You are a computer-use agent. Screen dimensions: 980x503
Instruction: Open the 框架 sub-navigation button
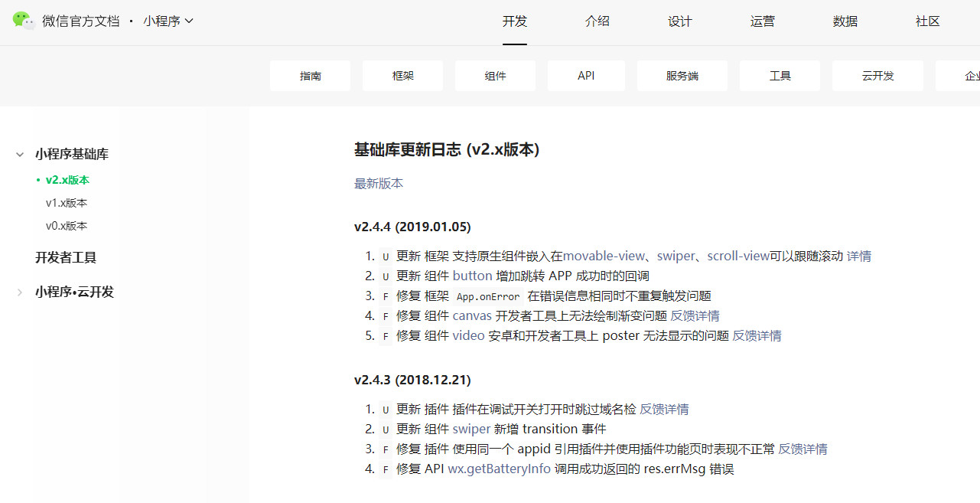tap(402, 76)
